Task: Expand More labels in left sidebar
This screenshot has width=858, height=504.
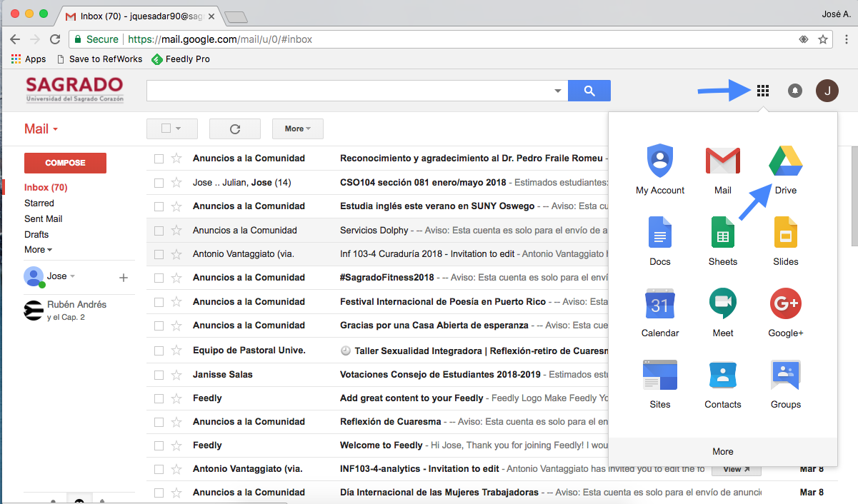Action: click(x=39, y=250)
